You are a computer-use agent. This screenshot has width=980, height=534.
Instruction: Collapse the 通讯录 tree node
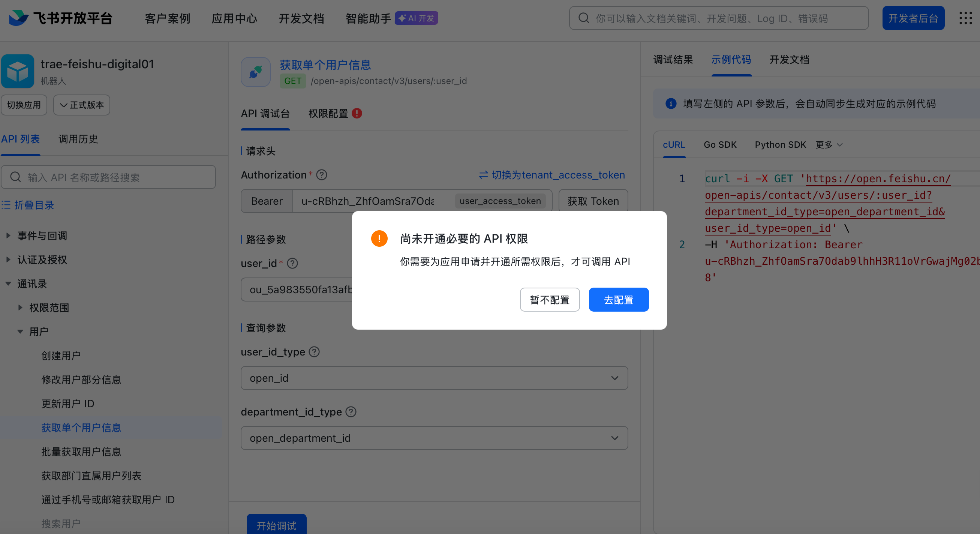click(x=8, y=283)
